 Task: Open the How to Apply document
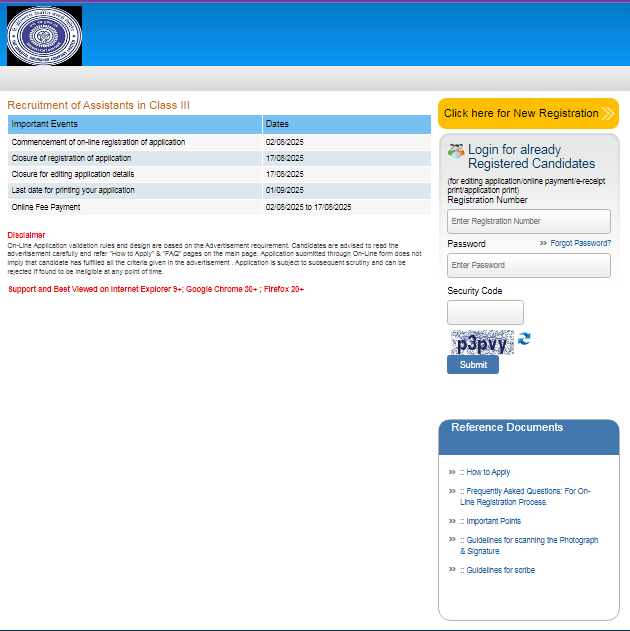pos(488,472)
